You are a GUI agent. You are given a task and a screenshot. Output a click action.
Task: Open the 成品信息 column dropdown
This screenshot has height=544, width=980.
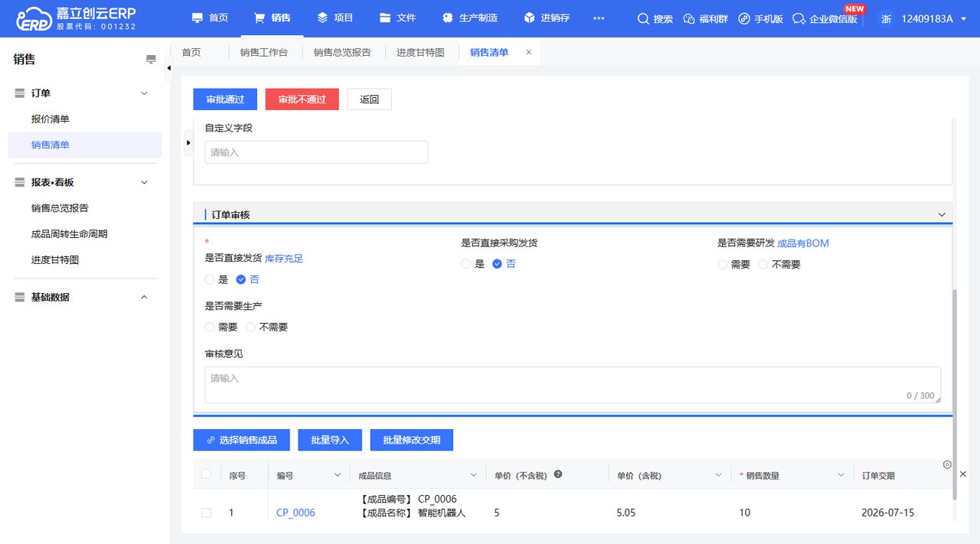pyautogui.click(x=474, y=476)
